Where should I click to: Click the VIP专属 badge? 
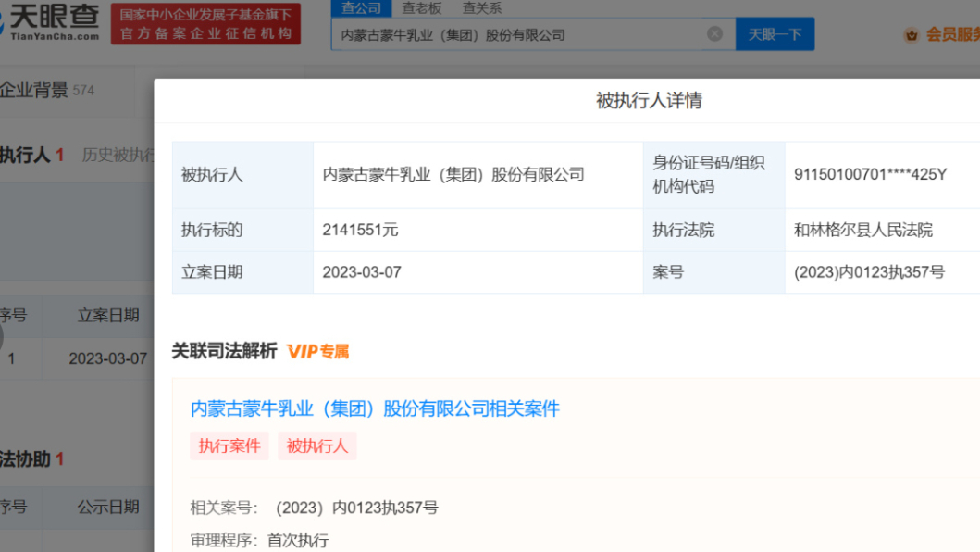(317, 352)
